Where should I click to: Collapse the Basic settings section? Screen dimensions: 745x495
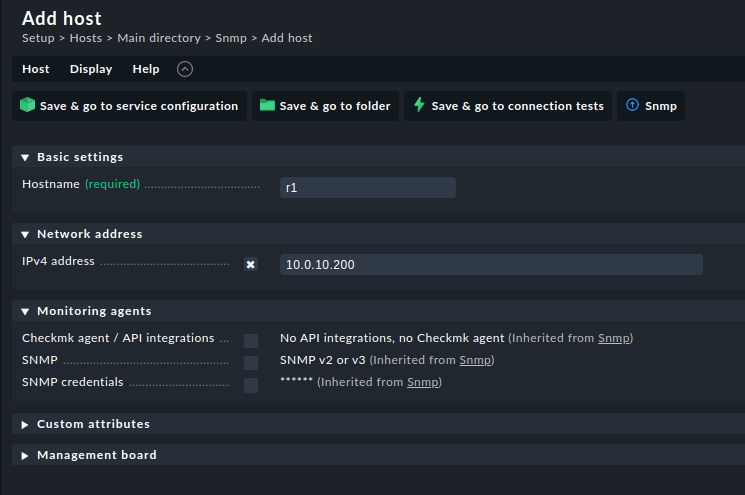coord(25,158)
